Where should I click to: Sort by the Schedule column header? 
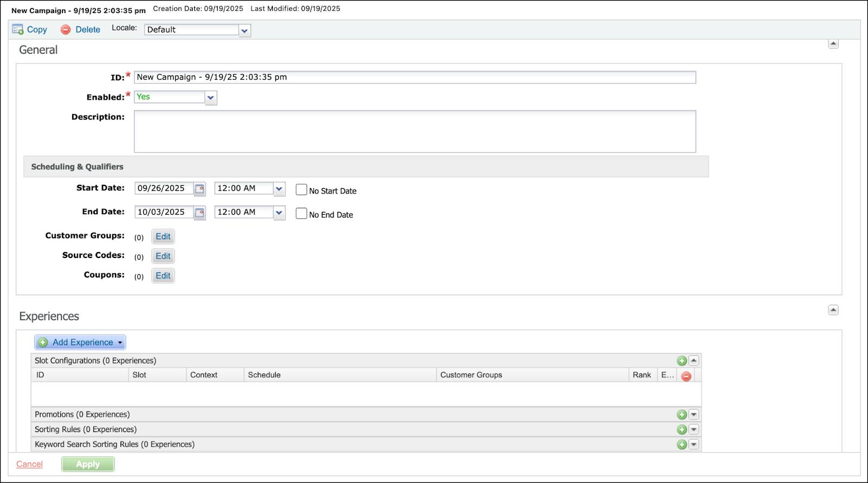(x=340, y=375)
